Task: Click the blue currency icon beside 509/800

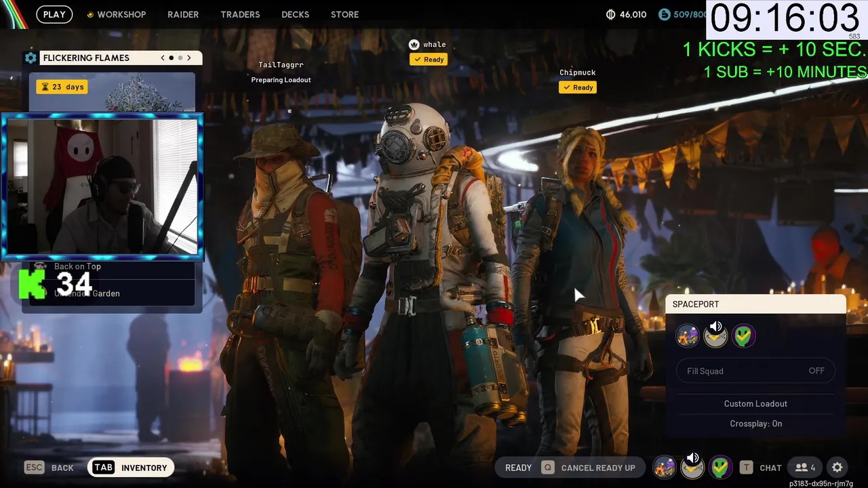Action: (664, 14)
